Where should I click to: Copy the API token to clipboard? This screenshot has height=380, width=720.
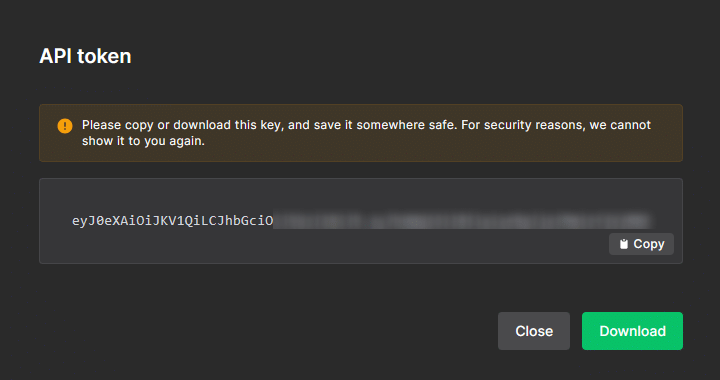coord(641,244)
